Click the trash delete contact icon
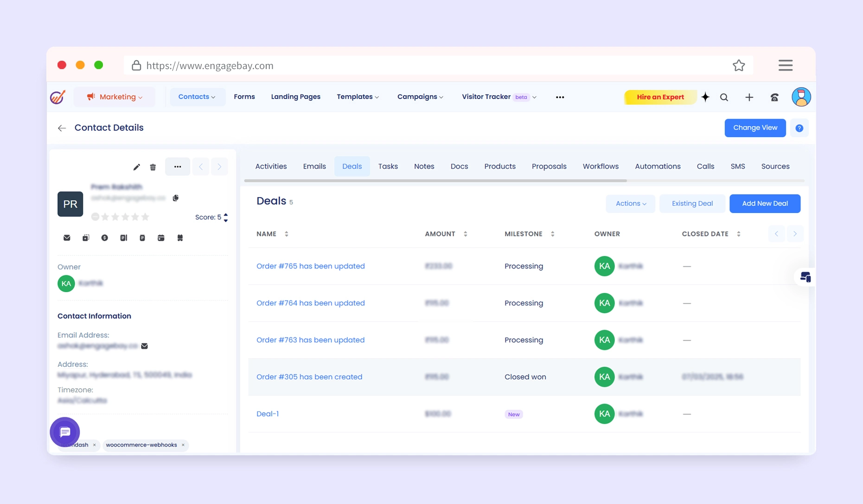 (x=153, y=167)
